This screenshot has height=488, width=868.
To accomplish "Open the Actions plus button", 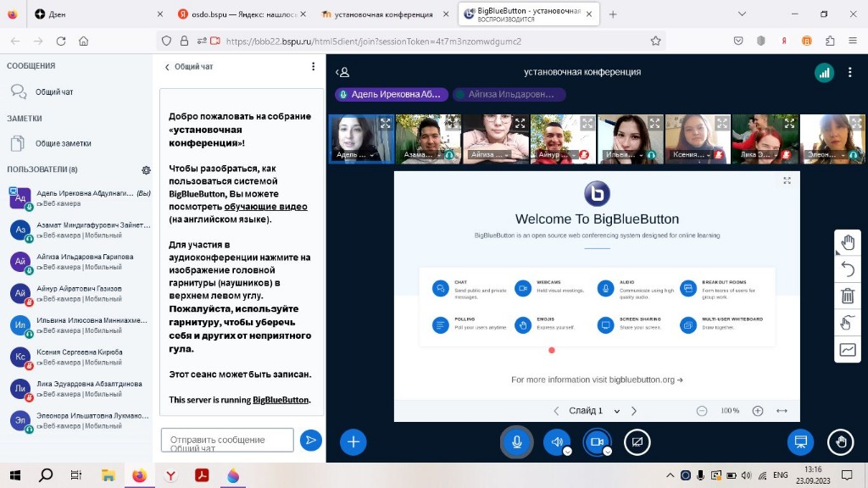I will click(x=353, y=441).
